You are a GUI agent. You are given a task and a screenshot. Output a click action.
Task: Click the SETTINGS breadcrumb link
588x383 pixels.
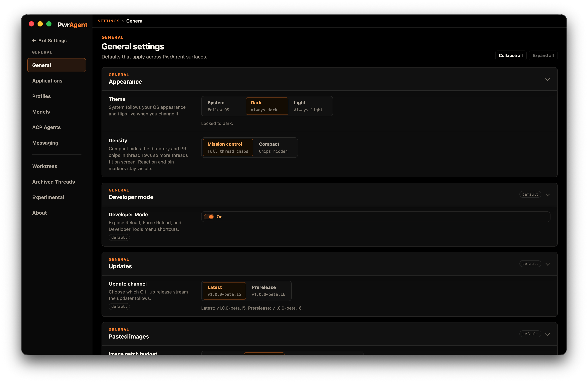pos(109,21)
